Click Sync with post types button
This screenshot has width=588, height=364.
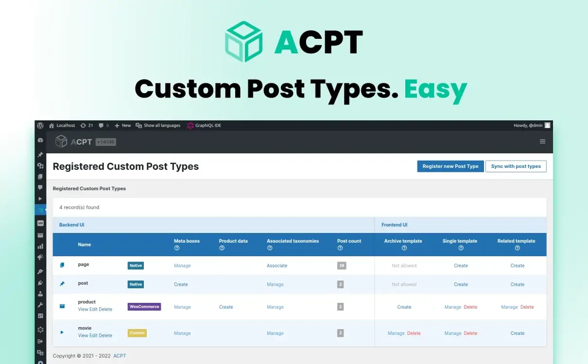pyautogui.click(x=516, y=166)
